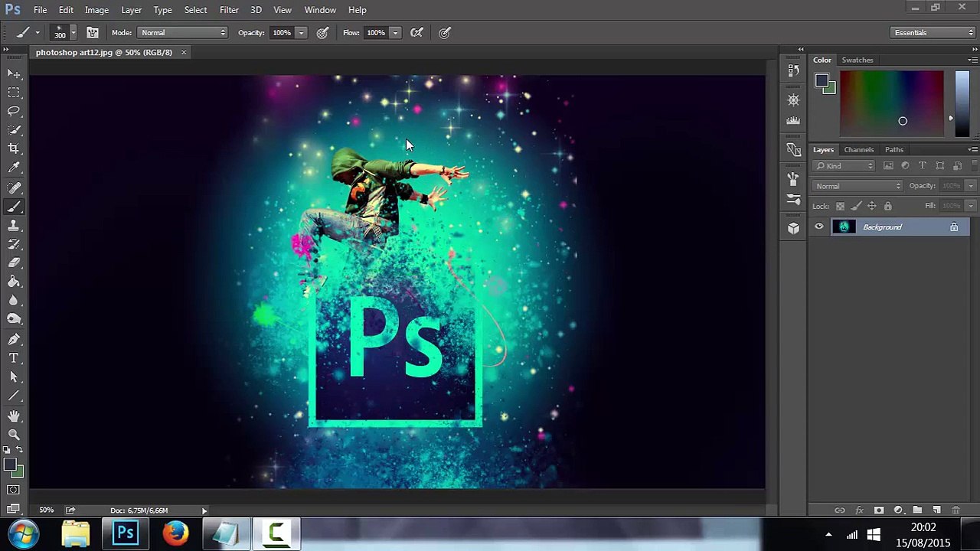Select the Horizontal Type tool

click(14, 358)
